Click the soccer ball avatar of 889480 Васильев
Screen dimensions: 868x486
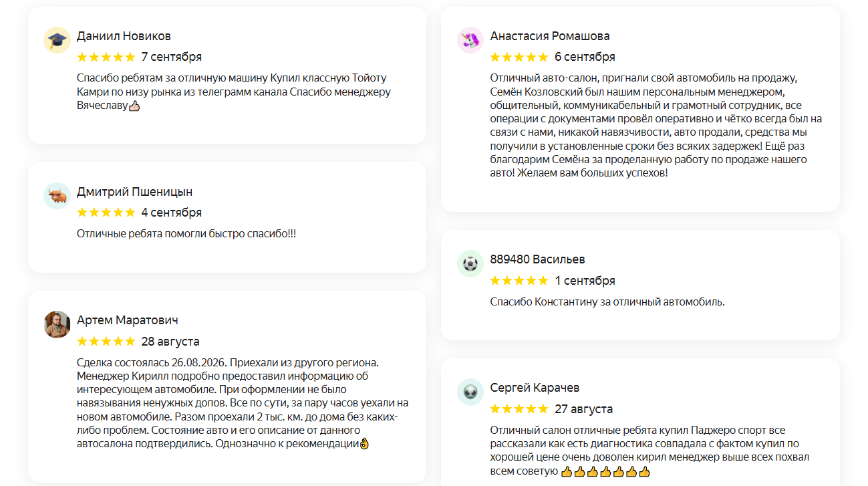[x=470, y=263]
